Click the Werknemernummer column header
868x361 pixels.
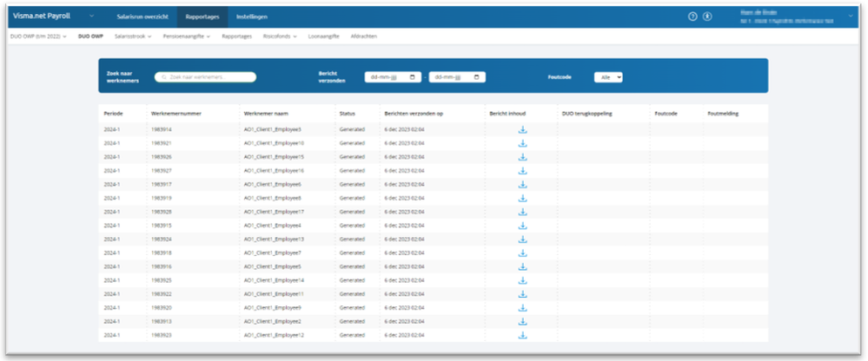[176, 114]
